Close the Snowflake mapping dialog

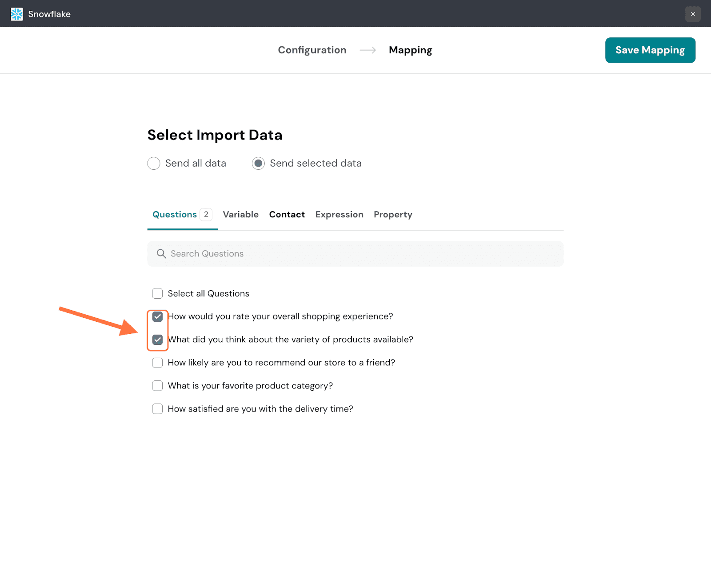[x=692, y=14]
